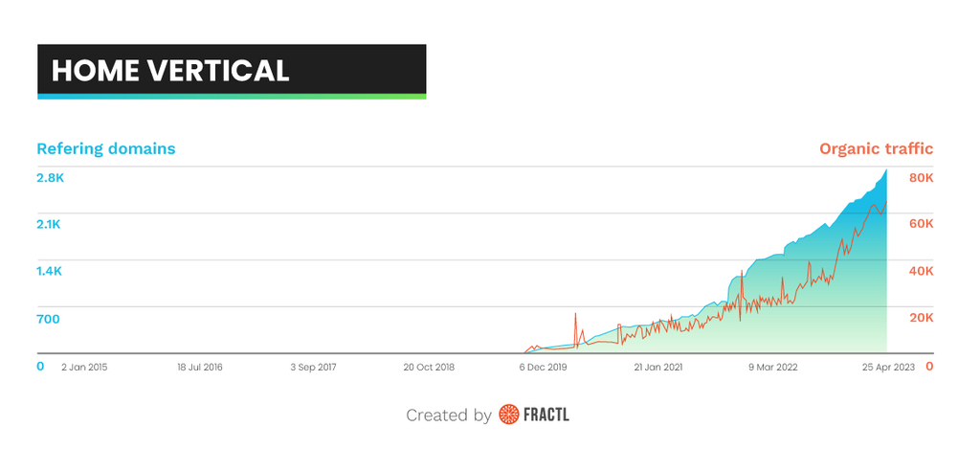The image size is (980, 449).
Task: Click the 6 Dec 2019 date marker
Action: click(x=544, y=367)
